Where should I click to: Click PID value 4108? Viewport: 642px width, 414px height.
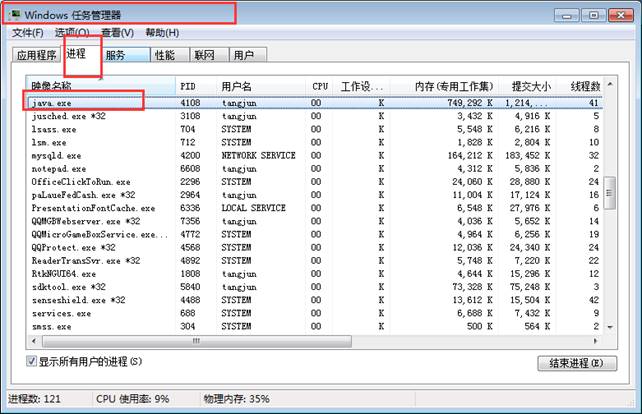[190, 103]
